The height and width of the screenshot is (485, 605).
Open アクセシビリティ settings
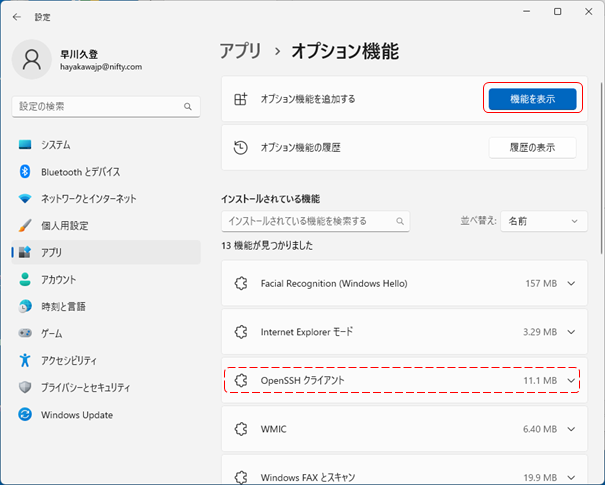[x=69, y=361]
